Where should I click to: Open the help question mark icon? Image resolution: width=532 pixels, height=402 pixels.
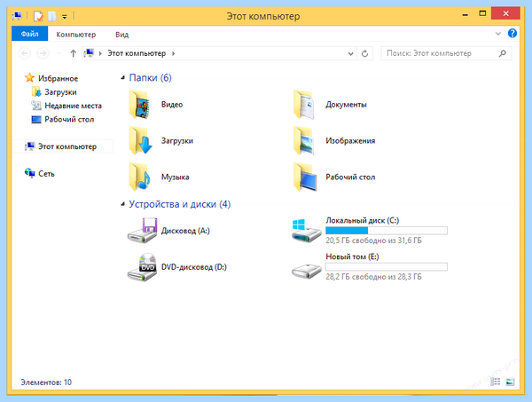[x=512, y=33]
